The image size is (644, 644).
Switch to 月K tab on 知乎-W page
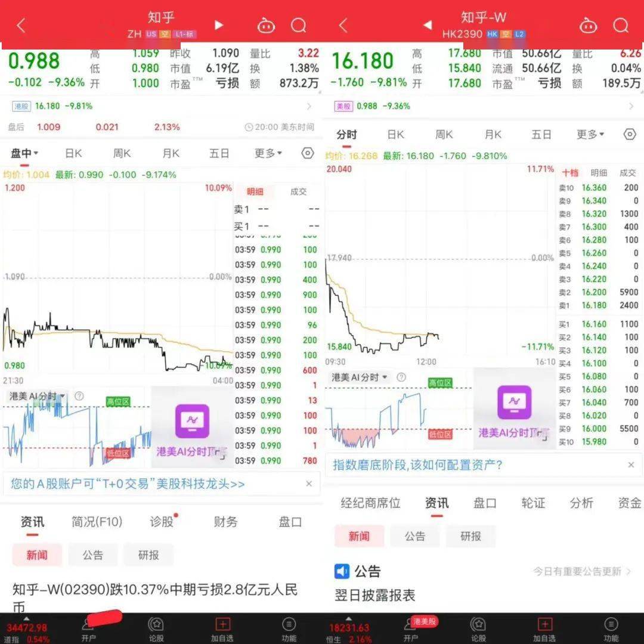tap(493, 134)
